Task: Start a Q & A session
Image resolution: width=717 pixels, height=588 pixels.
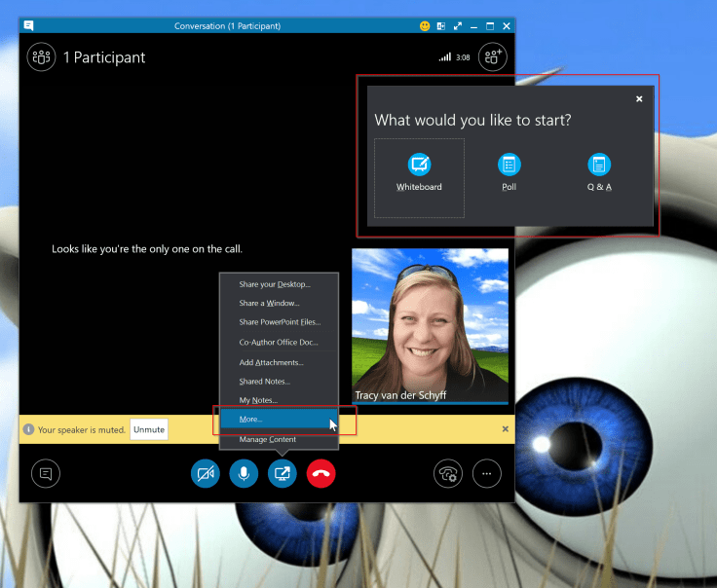Action: point(599,173)
